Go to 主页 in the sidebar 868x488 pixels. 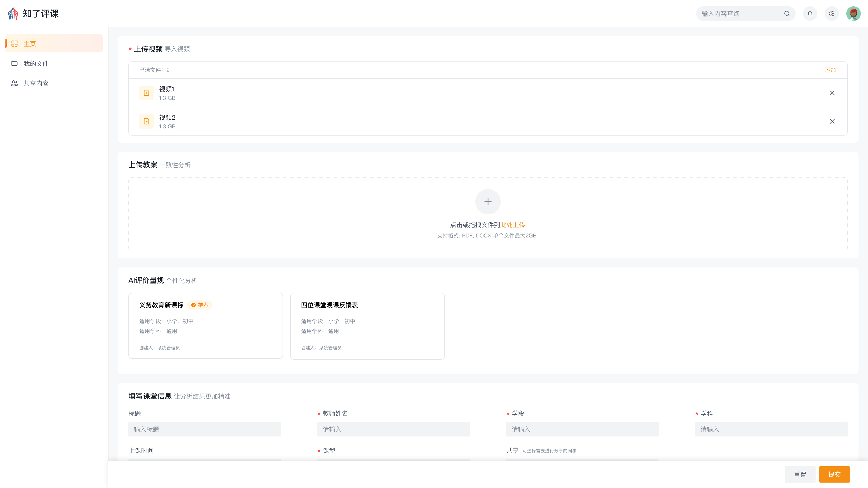(54, 43)
